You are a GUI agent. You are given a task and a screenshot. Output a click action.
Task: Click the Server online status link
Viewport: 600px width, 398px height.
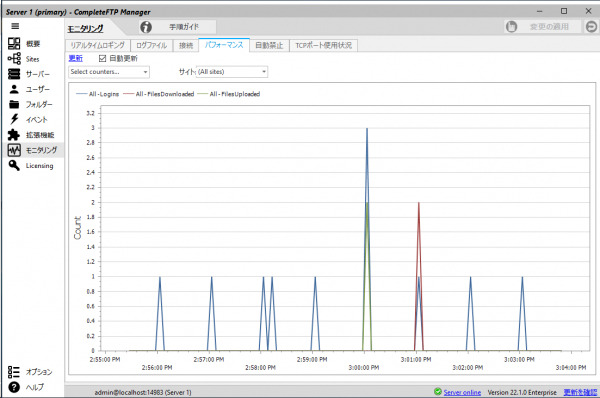tap(462, 392)
